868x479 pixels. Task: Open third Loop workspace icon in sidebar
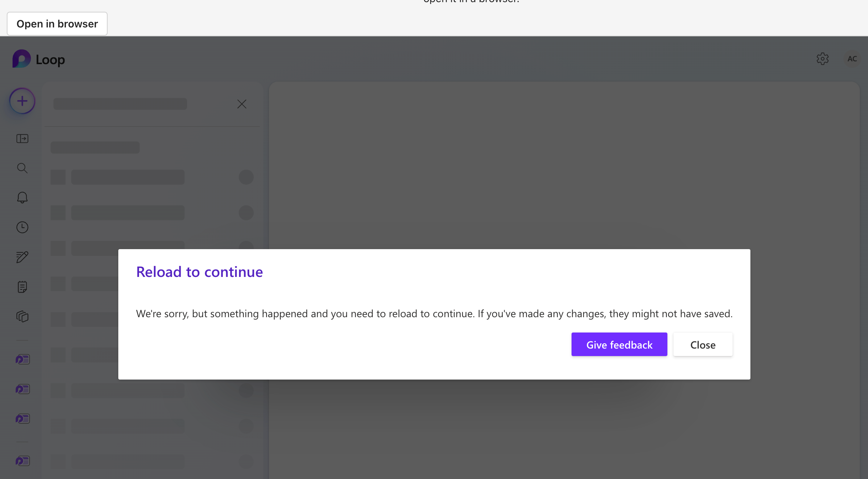22,418
